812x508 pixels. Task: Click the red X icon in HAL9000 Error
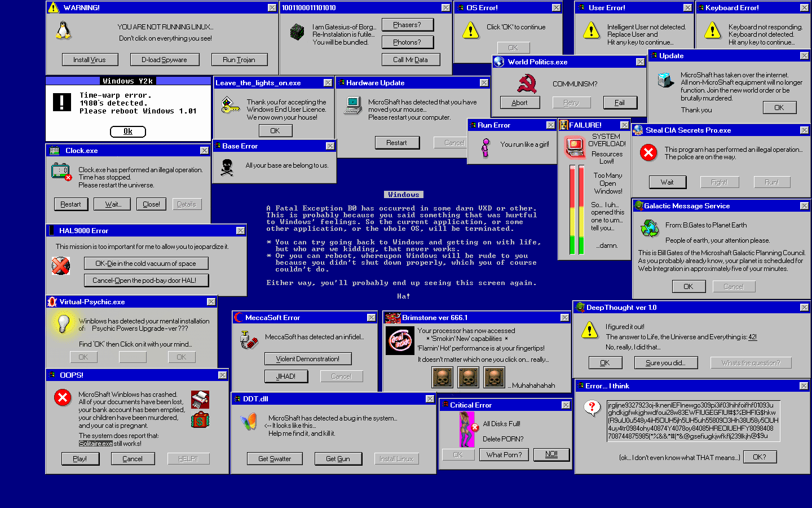click(61, 265)
